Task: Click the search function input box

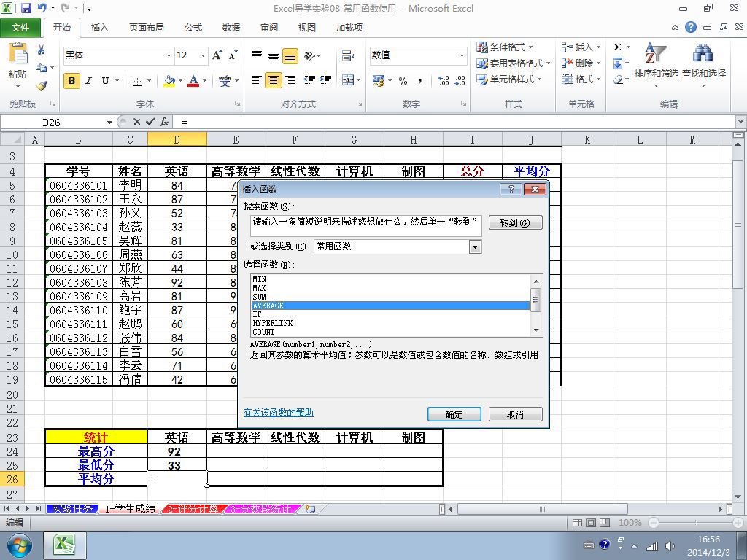Action: (x=366, y=226)
